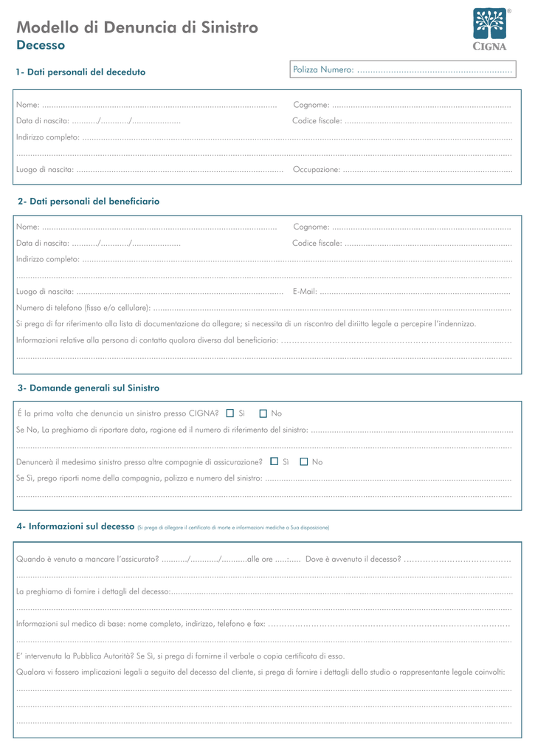This screenshot has width=535, height=756.
Task: Click the 'Se Sì, prego riporti nome della compagnia' field
Action: pyautogui.click(x=388, y=478)
